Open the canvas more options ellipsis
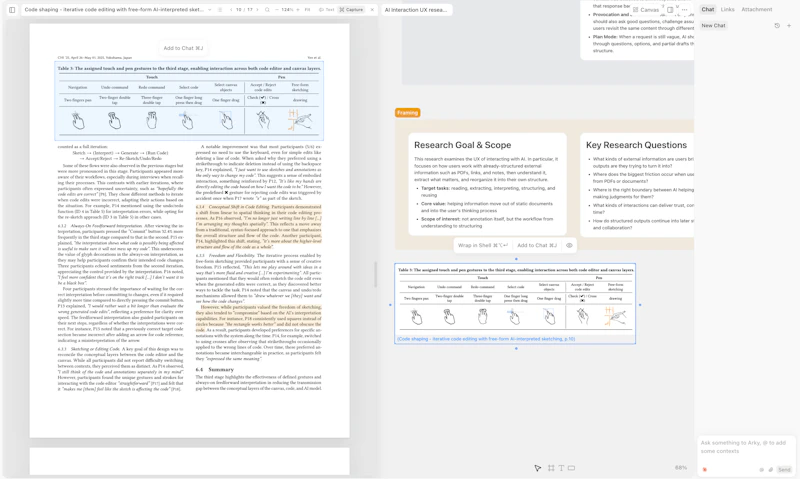This screenshot has height=479, width=800. (685, 10)
